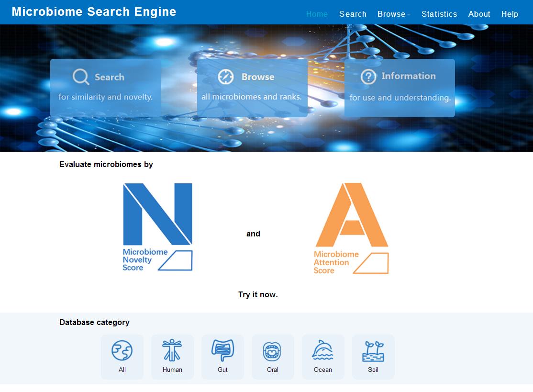Open the Soil plant category icon
533x392 pixels.
click(373, 351)
